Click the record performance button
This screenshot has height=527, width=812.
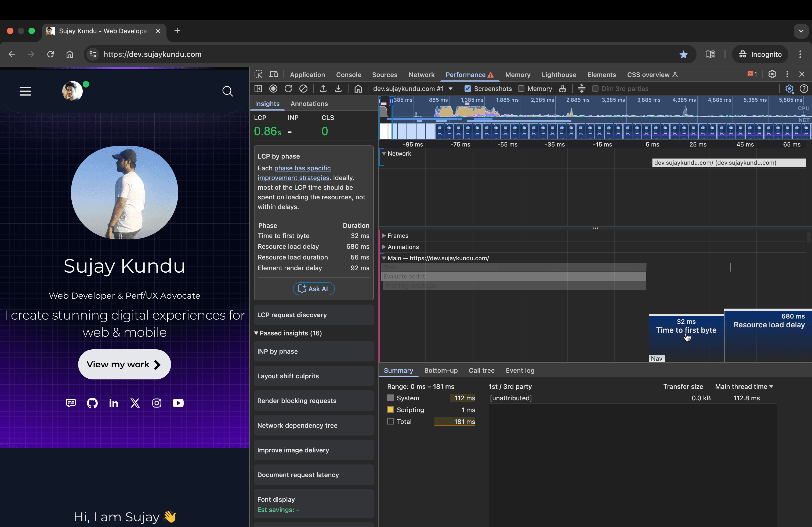(273, 89)
